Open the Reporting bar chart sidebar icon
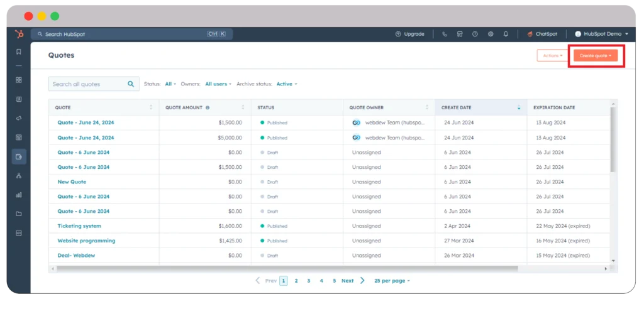 click(x=19, y=195)
